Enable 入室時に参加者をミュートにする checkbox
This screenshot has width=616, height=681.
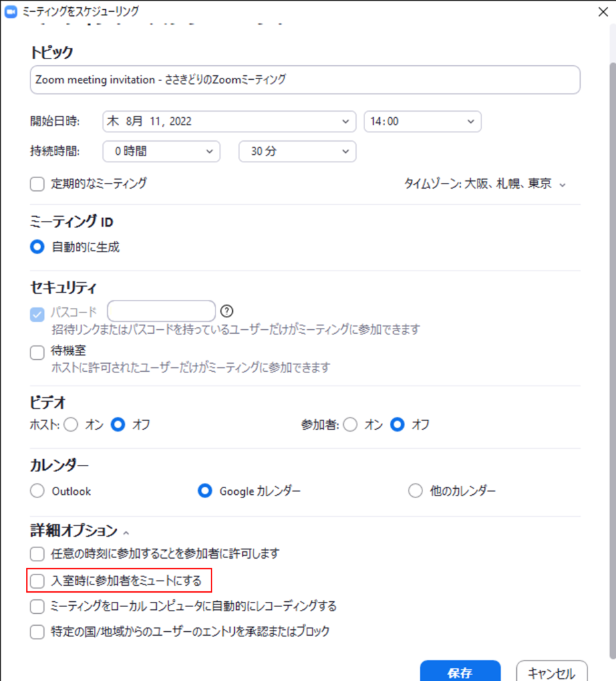pyautogui.click(x=37, y=581)
